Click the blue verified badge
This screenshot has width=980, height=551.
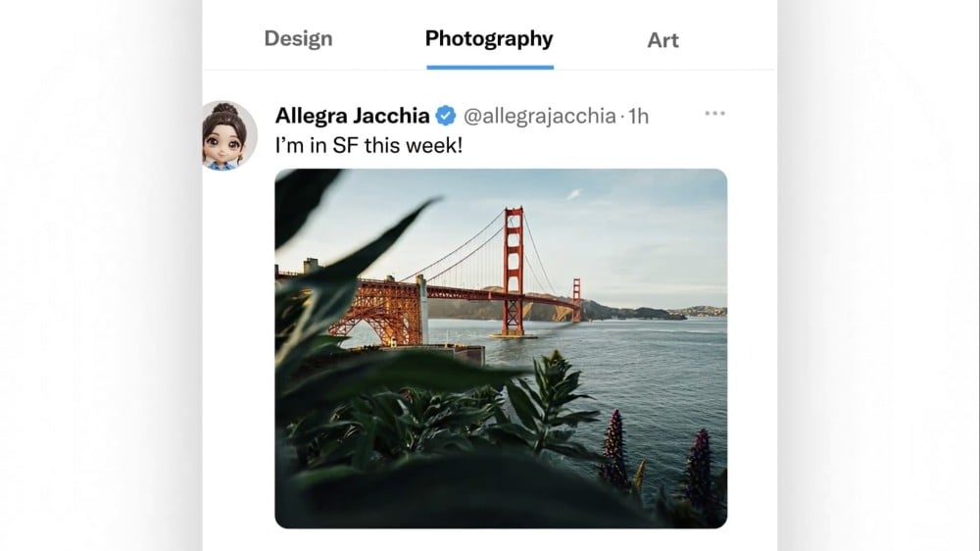pyautogui.click(x=445, y=116)
